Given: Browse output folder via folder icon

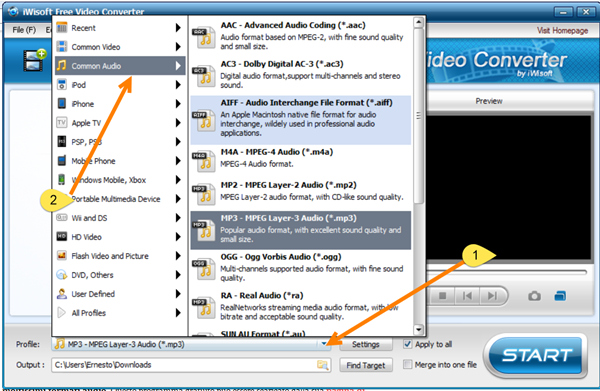Looking at the screenshot, I should (323, 365).
